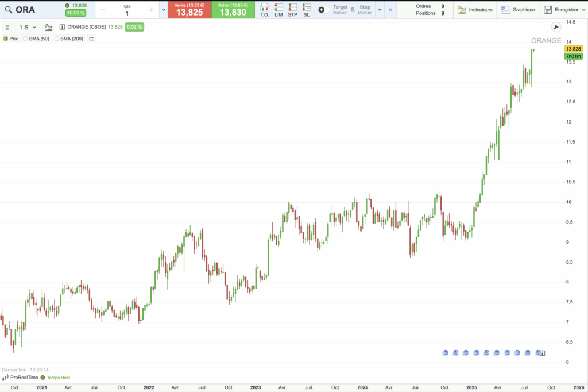Open chart settings wrench icon
Image resolution: width=588 pixels, height=392 pixels.
[556, 27]
